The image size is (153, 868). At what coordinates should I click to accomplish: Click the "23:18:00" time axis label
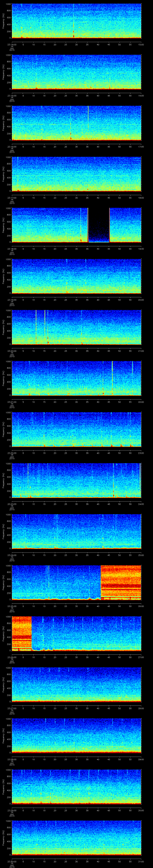coord(12,249)
